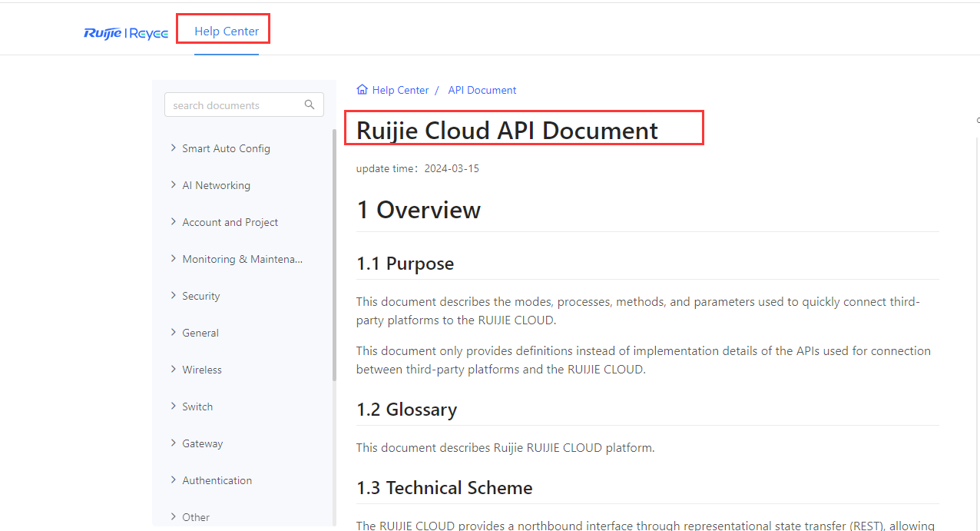
Task: Open Other section in sidebar
Action: (196, 517)
